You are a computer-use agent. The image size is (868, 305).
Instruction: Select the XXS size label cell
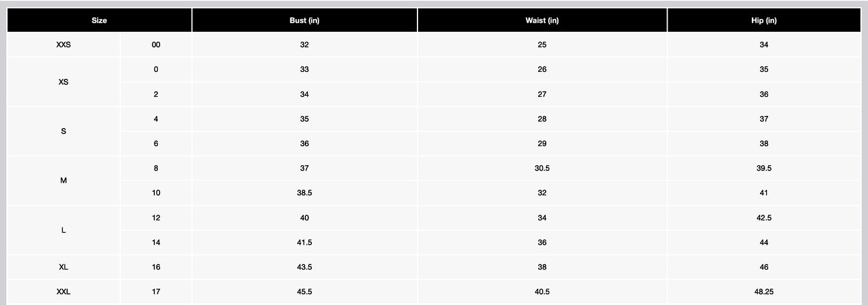(x=64, y=45)
